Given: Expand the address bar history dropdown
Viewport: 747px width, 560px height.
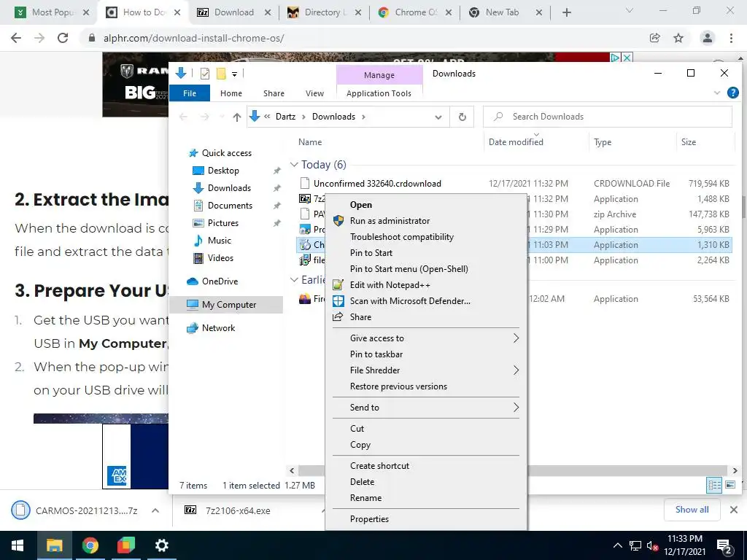Looking at the screenshot, I should pyautogui.click(x=438, y=117).
